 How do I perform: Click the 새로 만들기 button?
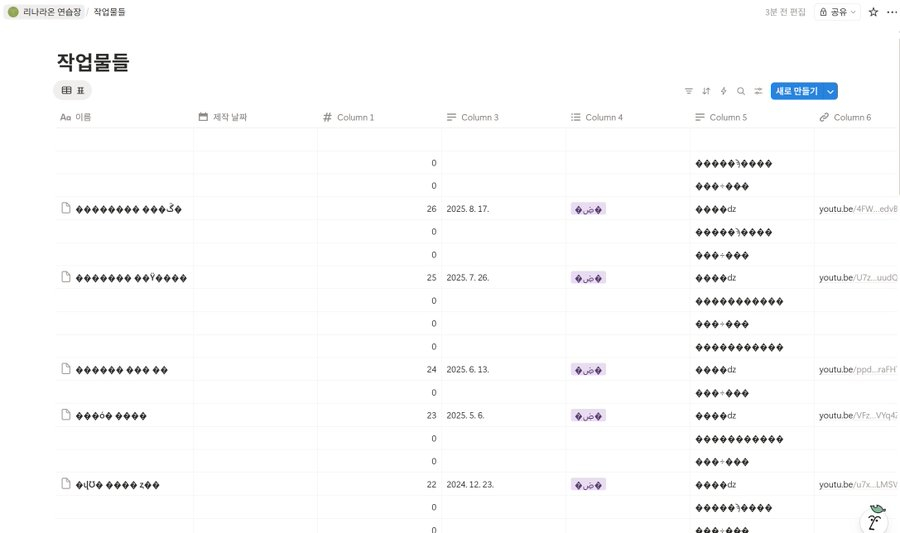[796, 91]
